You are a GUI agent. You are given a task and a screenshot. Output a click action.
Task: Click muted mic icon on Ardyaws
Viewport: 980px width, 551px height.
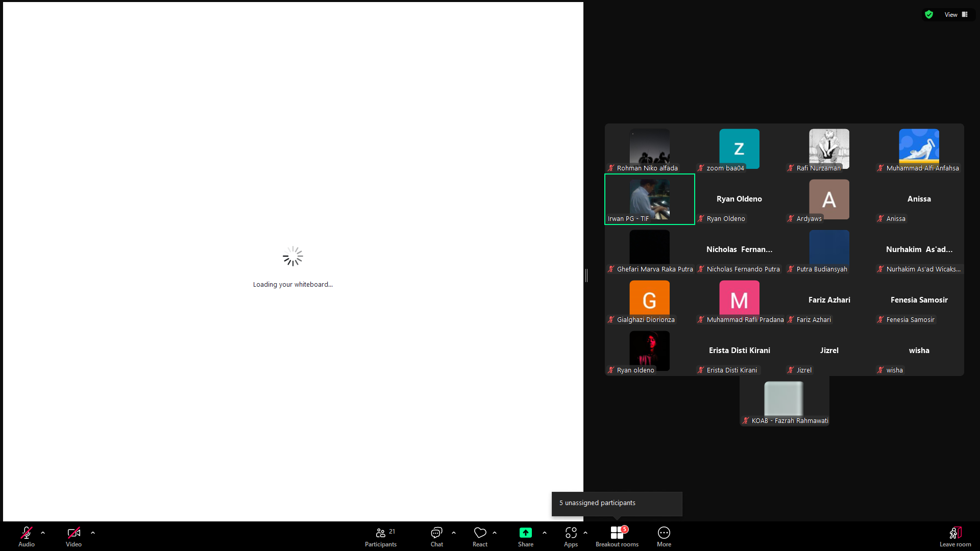tap(791, 219)
